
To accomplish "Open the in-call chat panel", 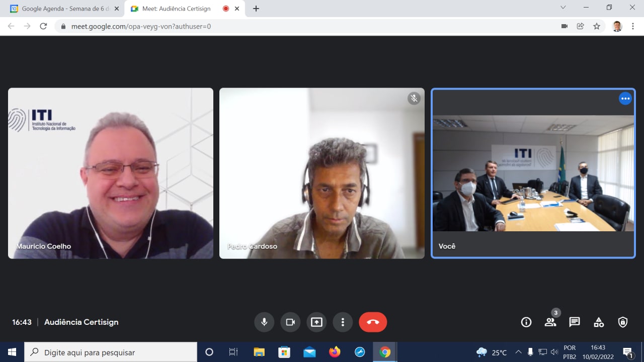I will point(574,322).
